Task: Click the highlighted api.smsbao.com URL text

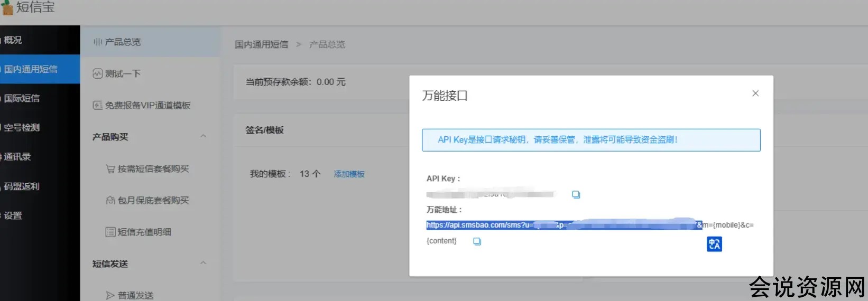Action: click(564, 225)
